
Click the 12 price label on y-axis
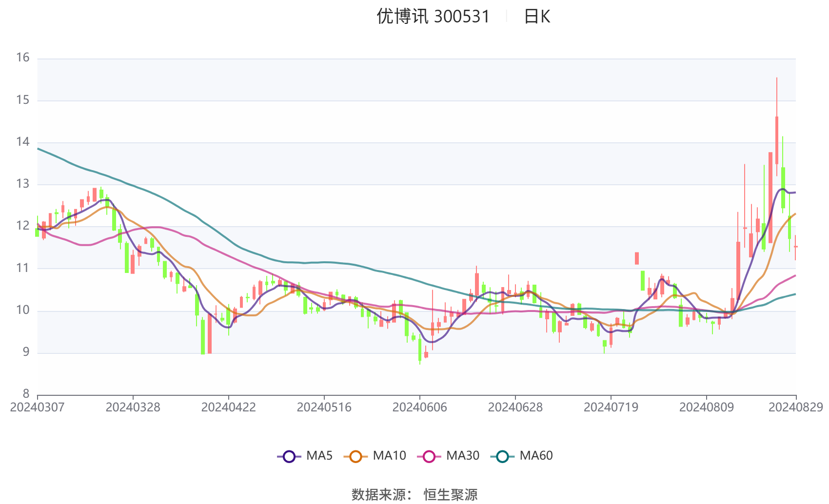click(23, 226)
